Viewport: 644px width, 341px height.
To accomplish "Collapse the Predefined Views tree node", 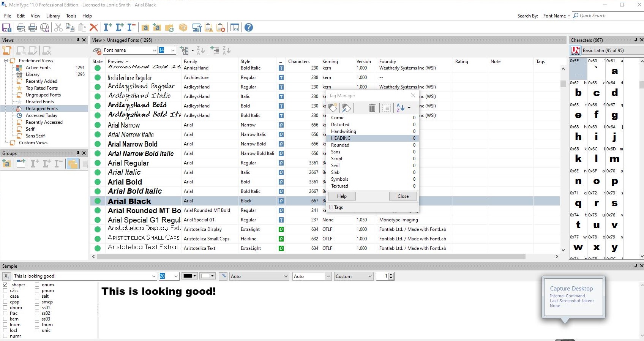I will (x=6, y=61).
